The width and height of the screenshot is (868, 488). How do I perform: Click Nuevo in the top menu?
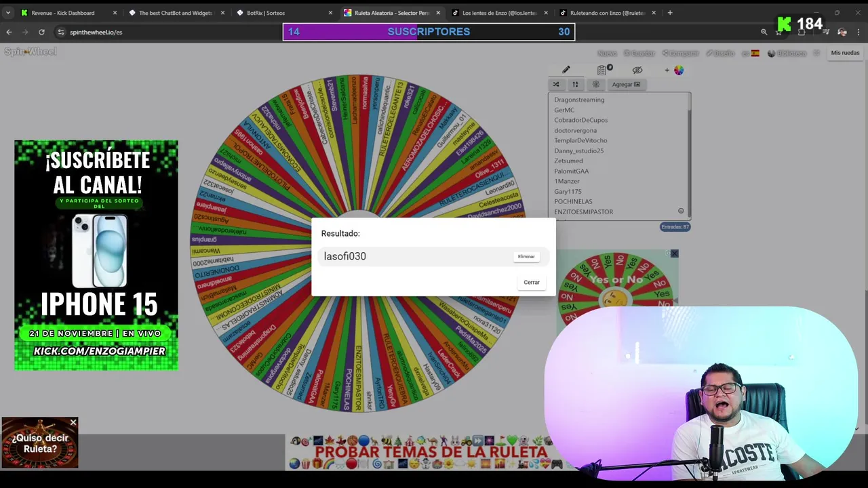pyautogui.click(x=607, y=53)
